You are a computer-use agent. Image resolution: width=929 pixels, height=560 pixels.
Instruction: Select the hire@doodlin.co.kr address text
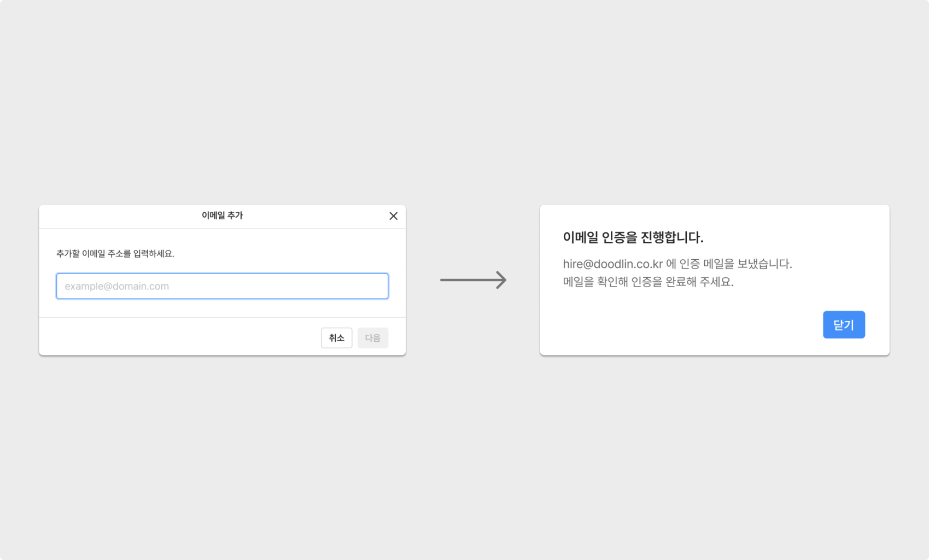coord(612,264)
